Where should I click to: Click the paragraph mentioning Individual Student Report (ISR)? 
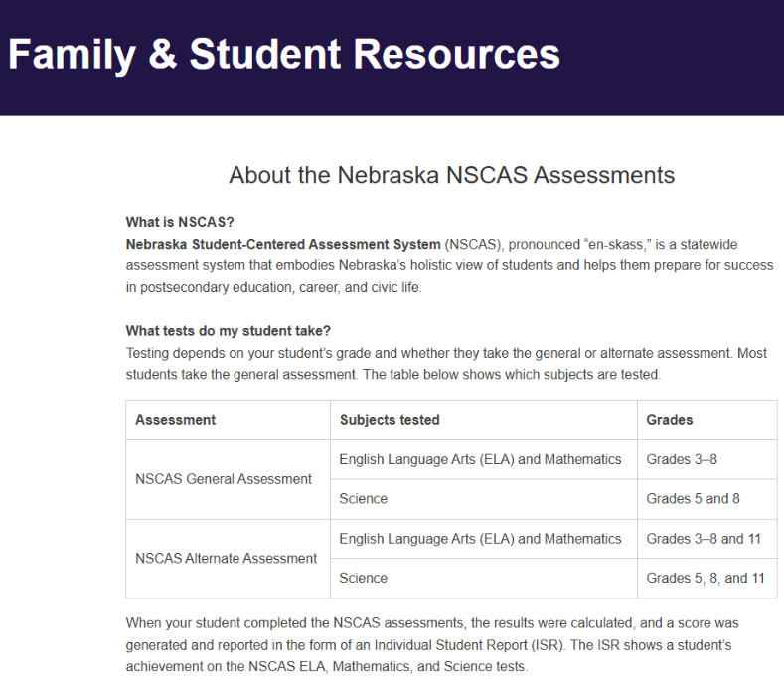[x=432, y=645]
